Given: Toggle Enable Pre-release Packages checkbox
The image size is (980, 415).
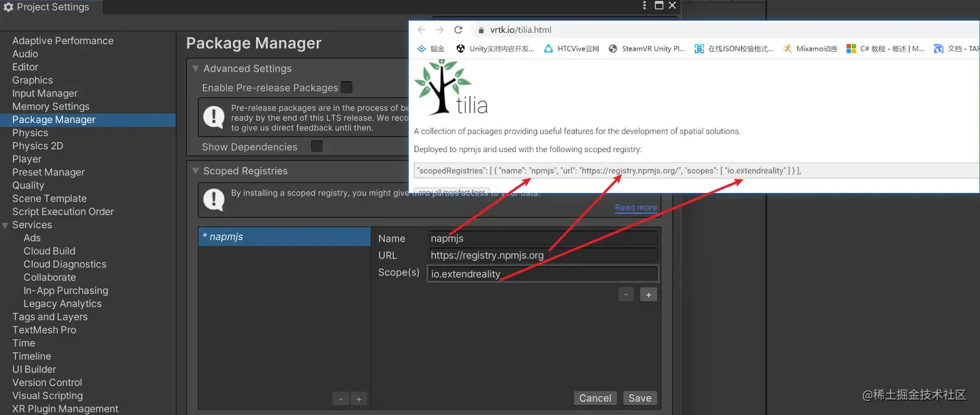Looking at the screenshot, I should (x=347, y=87).
